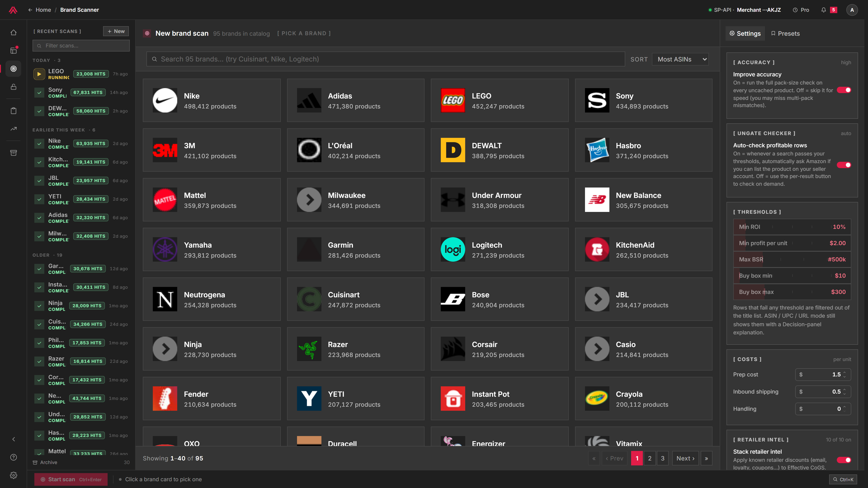Open the trend chart icon in sidebar
Screen dimensions: 868x488
[14, 129]
